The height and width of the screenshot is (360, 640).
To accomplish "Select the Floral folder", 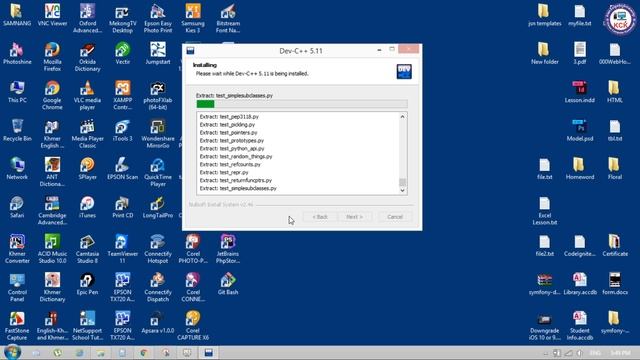I will pyautogui.click(x=615, y=169).
